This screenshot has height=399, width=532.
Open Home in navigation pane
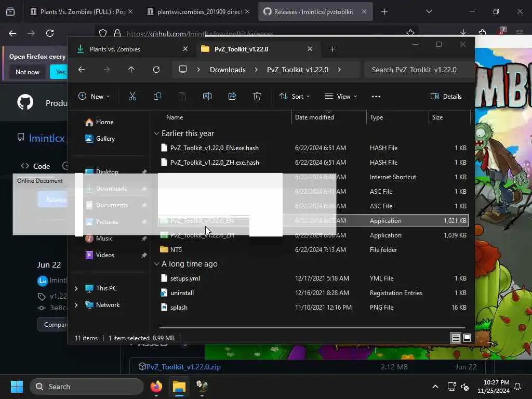[x=104, y=122]
